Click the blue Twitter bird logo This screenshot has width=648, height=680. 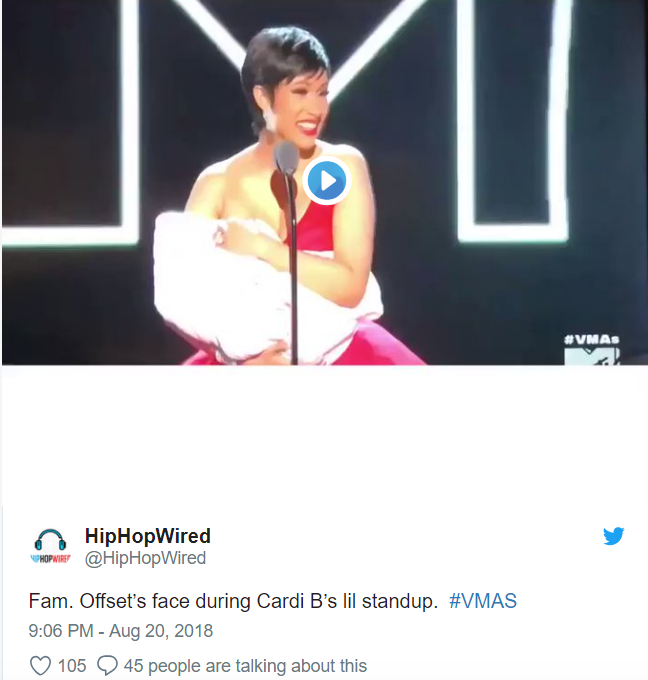(x=614, y=536)
